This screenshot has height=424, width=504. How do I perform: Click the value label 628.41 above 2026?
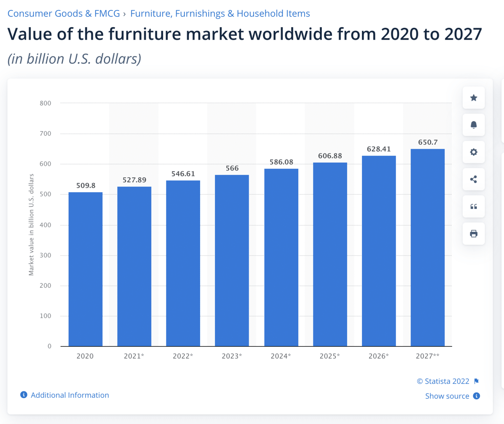click(x=379, y=149)
